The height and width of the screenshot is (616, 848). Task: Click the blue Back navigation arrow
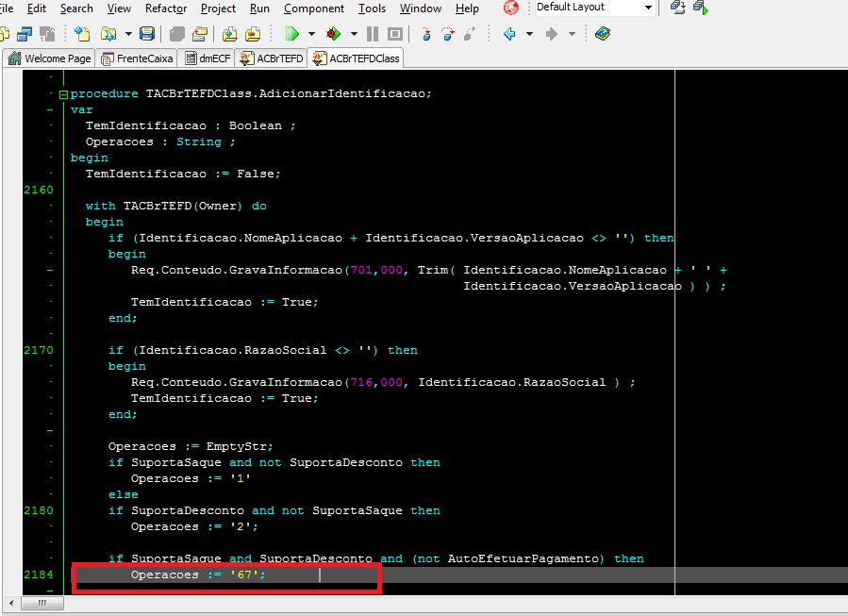509,34
